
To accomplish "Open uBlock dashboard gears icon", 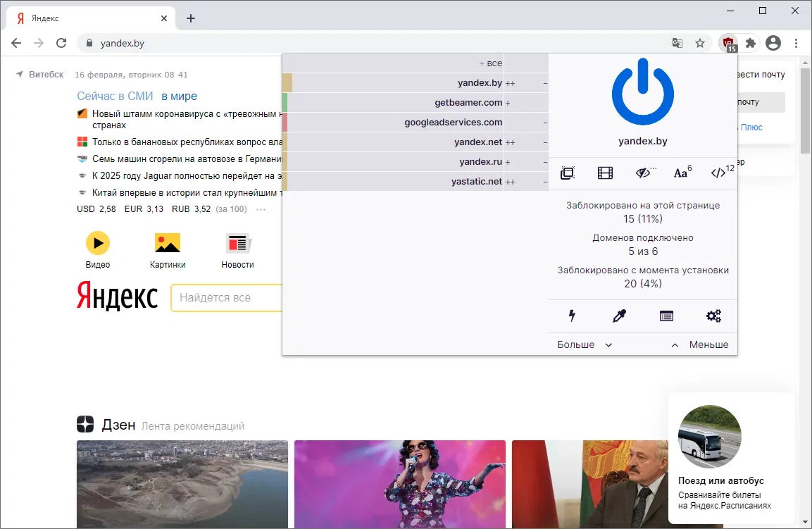I will pyautogui.click(x=713, y=316).
